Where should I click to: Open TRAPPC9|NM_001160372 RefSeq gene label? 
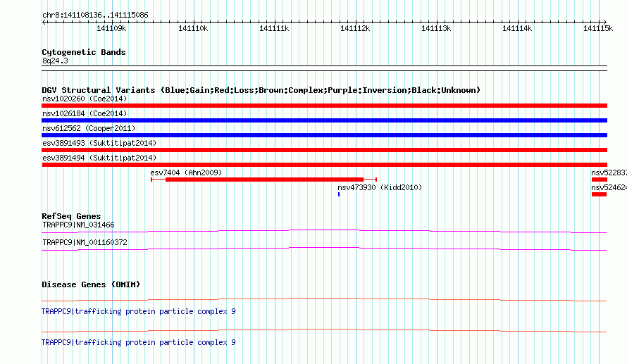pos(85,242)
